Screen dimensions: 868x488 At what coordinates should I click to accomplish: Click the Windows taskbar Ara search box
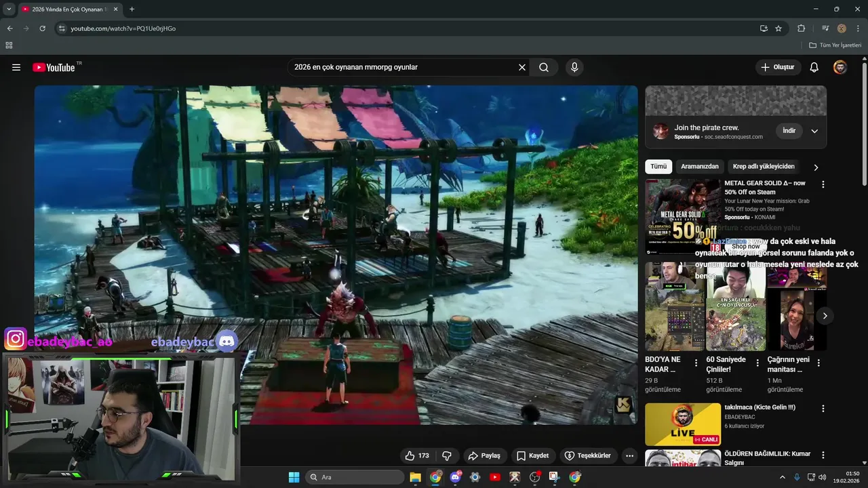point(355,477)
